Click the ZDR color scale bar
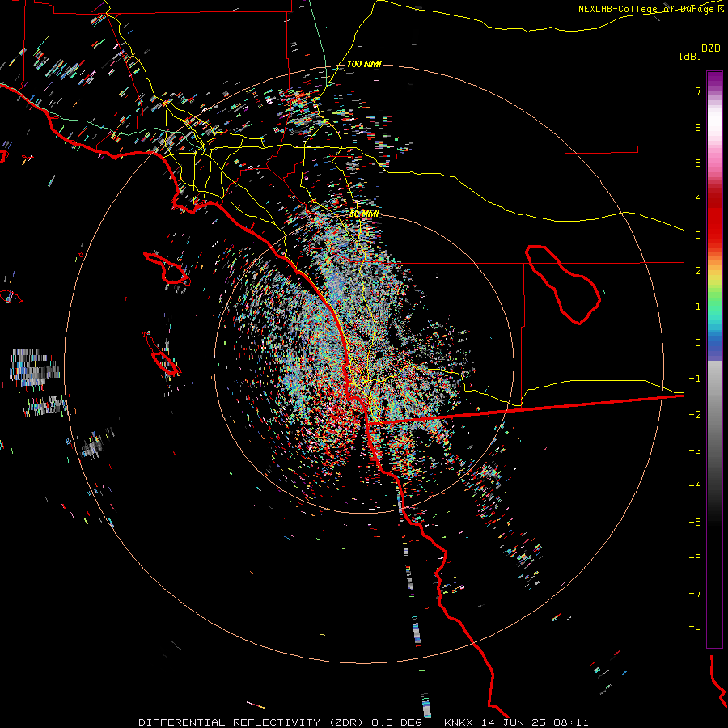This screenshot has height=728, width=728. (x=714, y=359)
